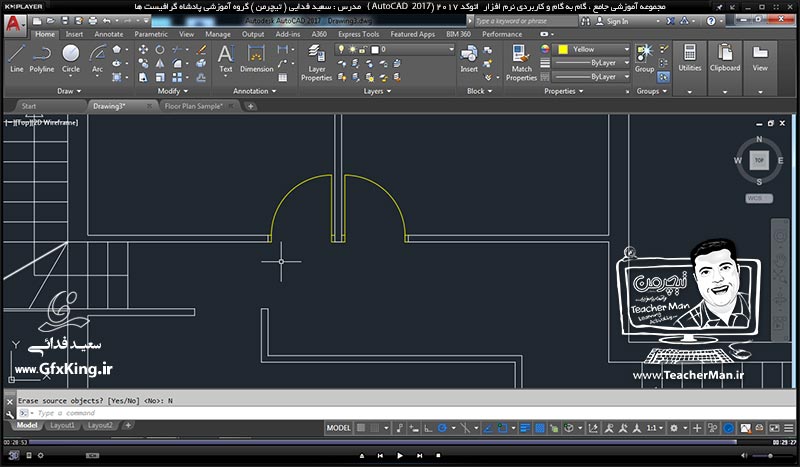Image resolution: width=800 pixels, height=467 pixels.
Task: Select the Dimension tool
Action: click(257, 59)
